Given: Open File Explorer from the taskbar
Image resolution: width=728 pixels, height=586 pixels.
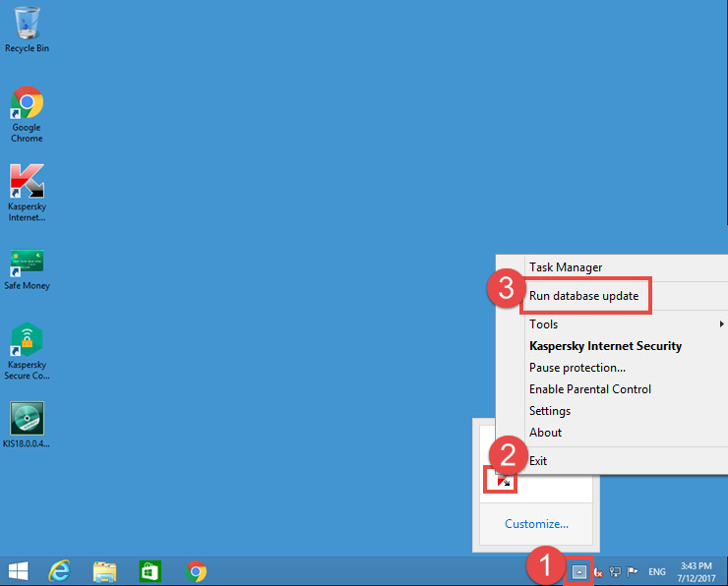Looking at the screenshot, I should pos(104,571).
